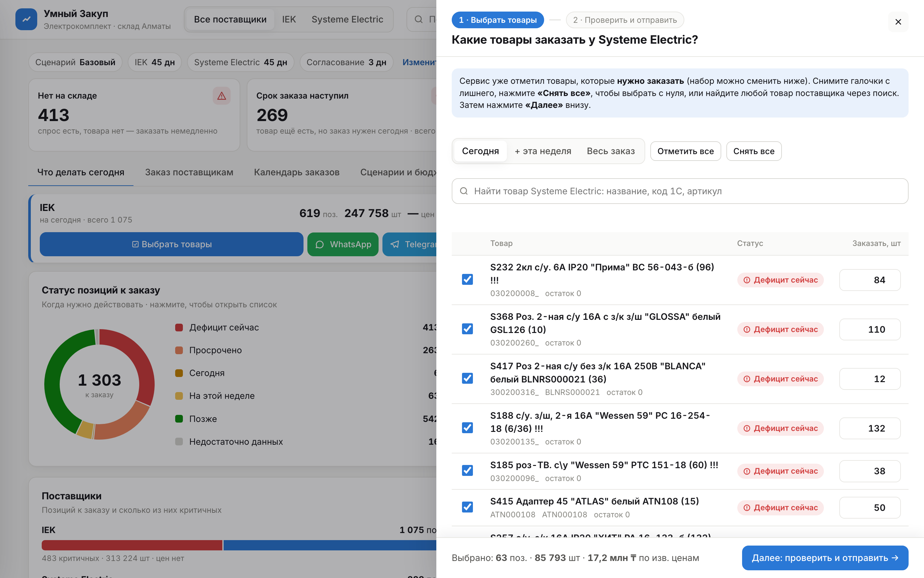
Task: Open step 2 Проверить и отправить
Action: (625, 20)
